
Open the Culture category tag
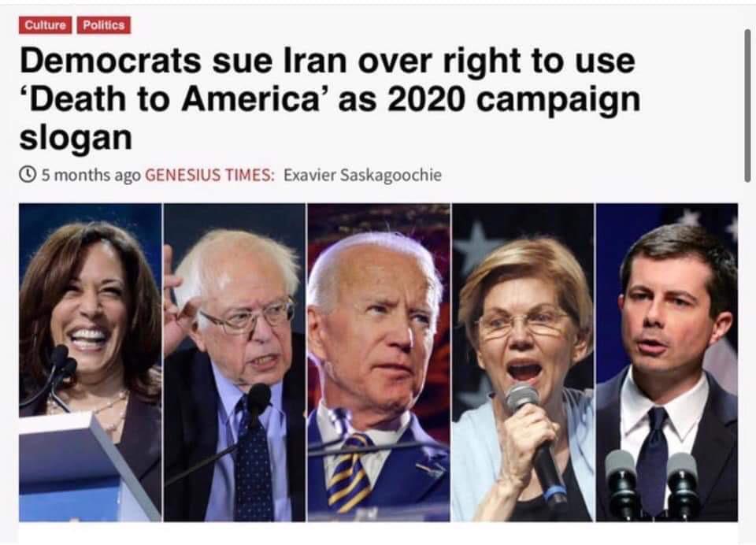tap(46, 25)
